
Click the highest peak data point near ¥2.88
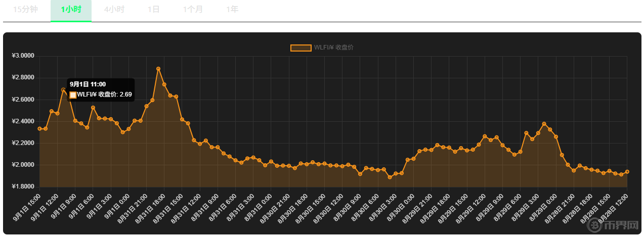[158, 69]
